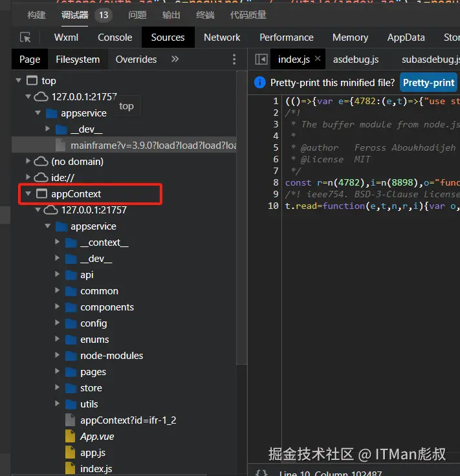Open the asdebug.js editor tab
This screenshot has width=460, height=476.
point(356,59)
